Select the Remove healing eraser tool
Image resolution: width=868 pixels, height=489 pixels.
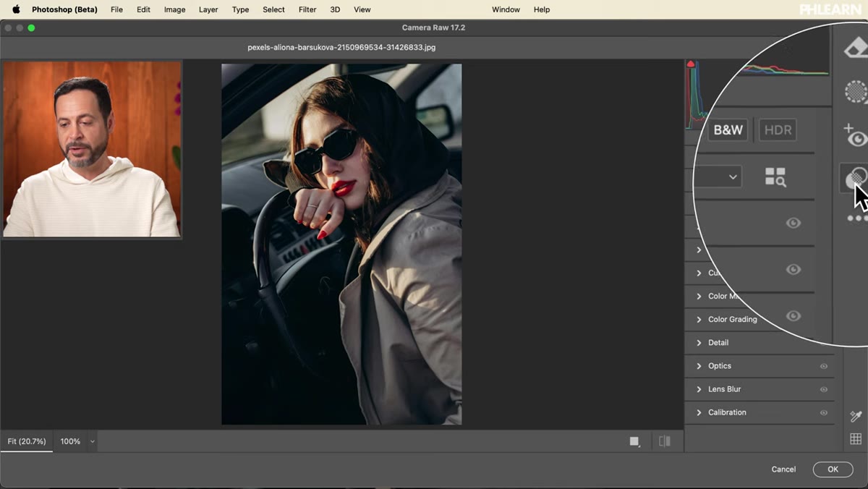[856, 48]
